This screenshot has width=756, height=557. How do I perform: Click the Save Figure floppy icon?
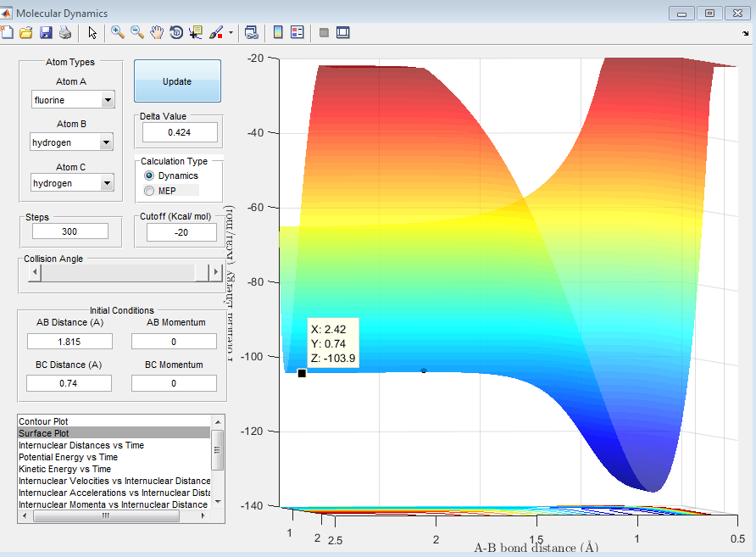coord(46,33)
